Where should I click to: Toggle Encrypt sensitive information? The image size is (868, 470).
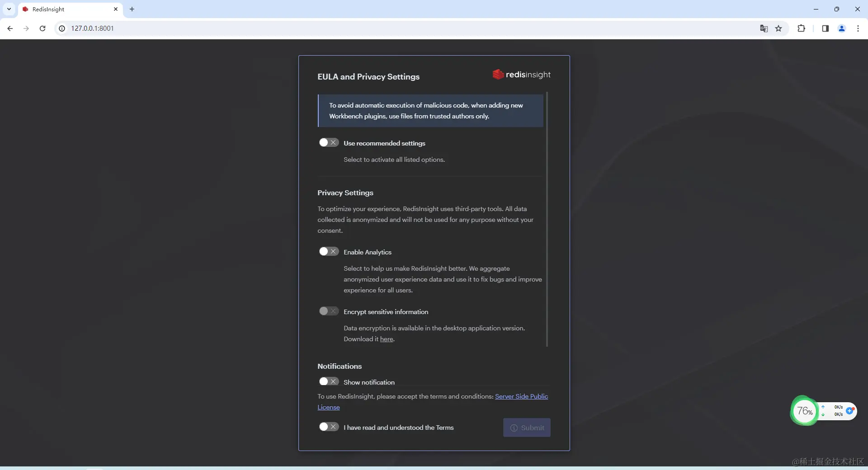click(x=329, y=311)
